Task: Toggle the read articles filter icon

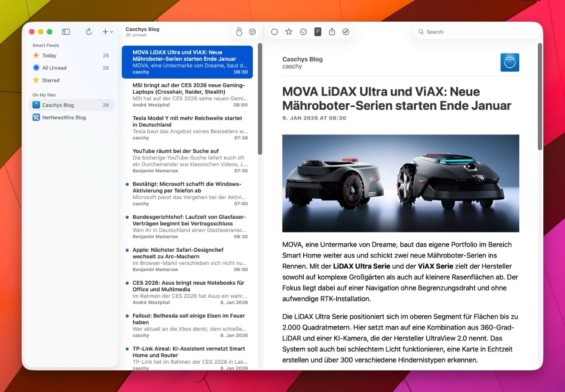Action: (x=252, y=32)
